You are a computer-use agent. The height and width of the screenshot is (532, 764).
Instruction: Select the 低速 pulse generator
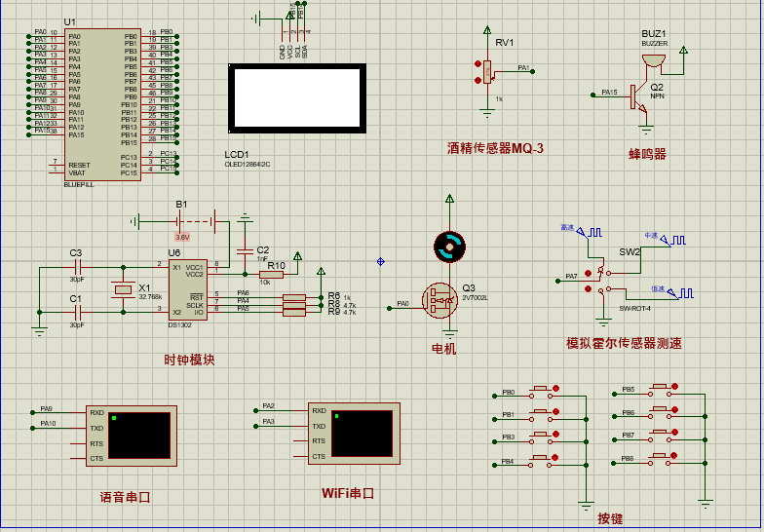click(x=680, y=292)
